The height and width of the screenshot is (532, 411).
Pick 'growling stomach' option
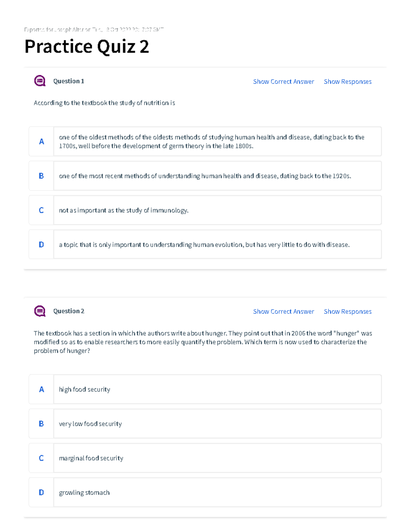[x=205, y=492]
